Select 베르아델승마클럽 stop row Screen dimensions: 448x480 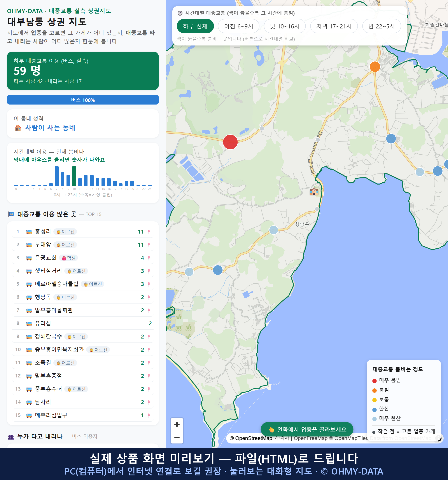click(83, 284)
